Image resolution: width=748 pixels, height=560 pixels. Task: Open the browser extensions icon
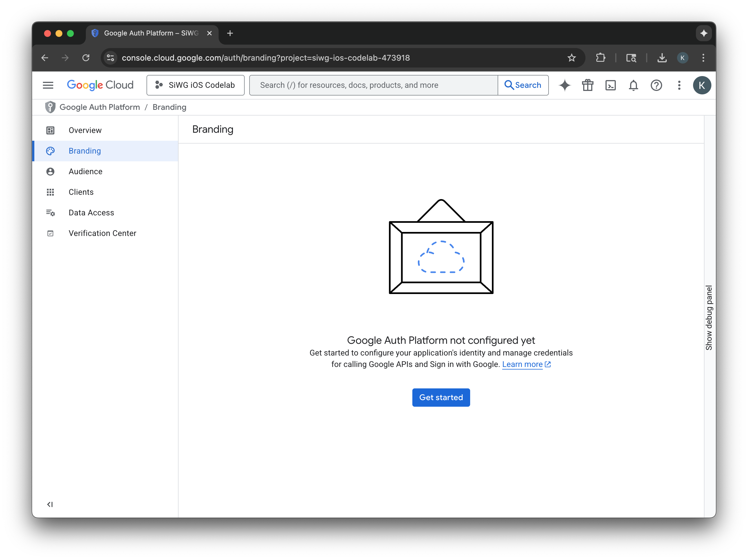(x=601, y=57)
